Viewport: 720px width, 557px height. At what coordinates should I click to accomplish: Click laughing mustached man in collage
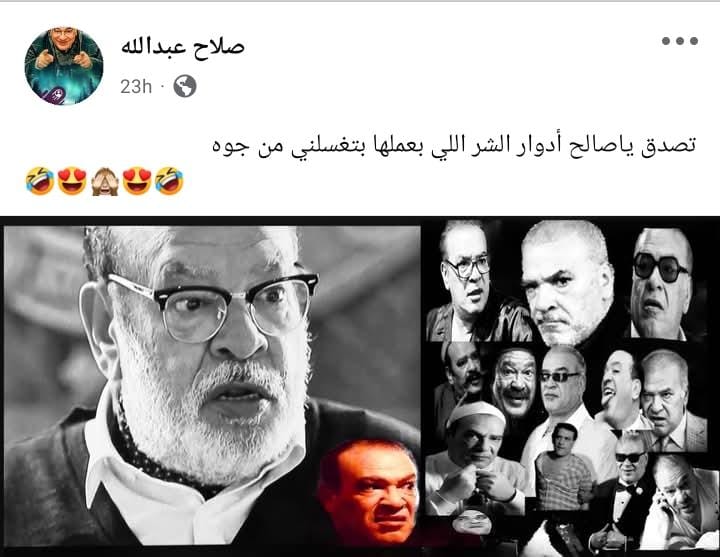point(515,383)
